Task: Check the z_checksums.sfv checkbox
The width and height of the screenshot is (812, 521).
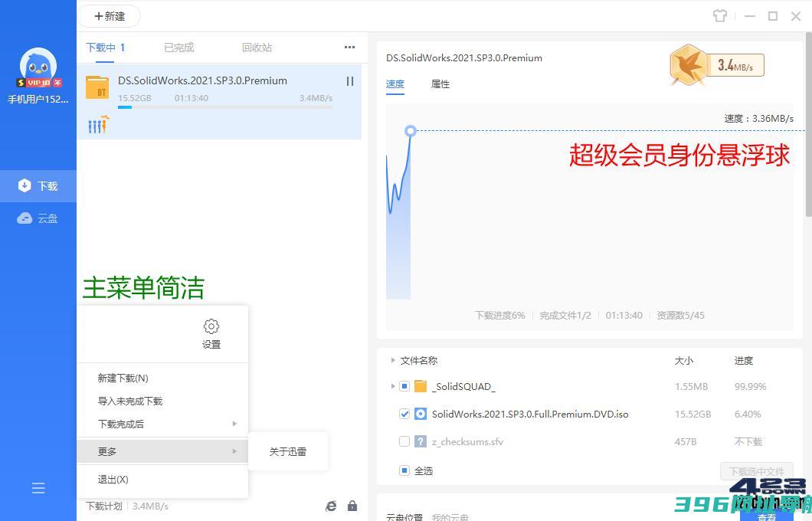Action: 404,442
